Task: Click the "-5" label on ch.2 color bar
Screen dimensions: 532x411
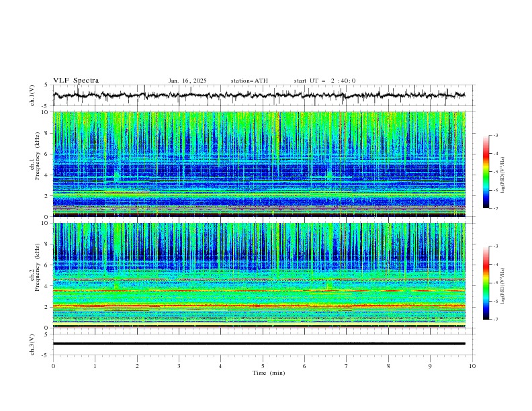Action: [496, 283]
